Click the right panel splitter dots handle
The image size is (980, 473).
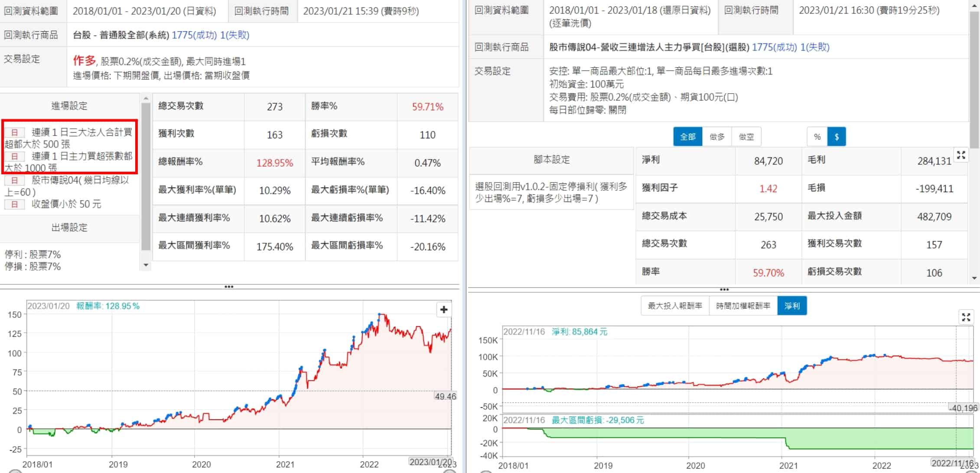724,289
